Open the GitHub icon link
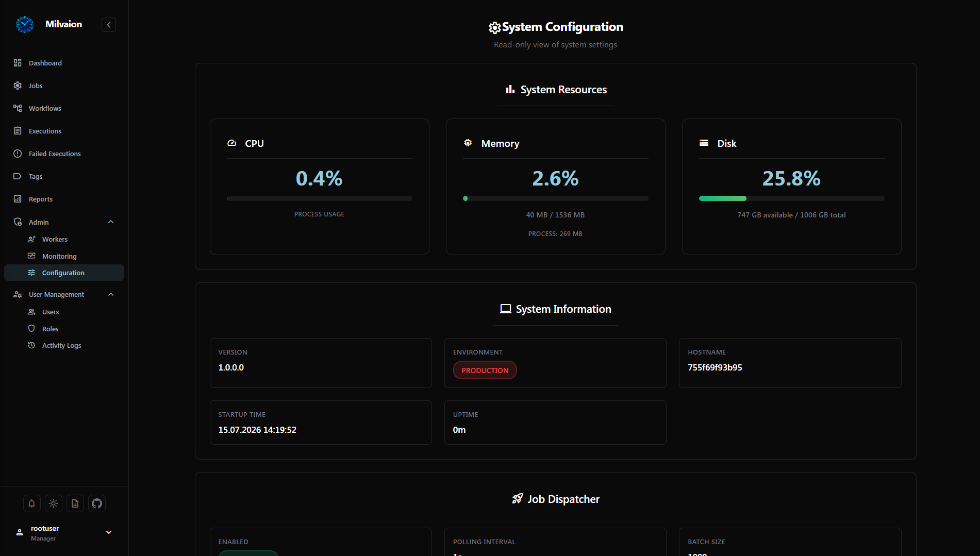Screen dimensions: 980x556 pos(97,503)
